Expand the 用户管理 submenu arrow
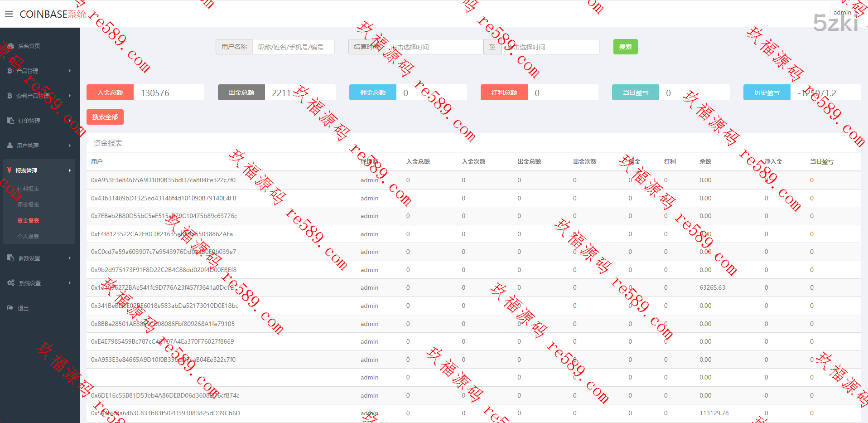The width and height of the screenshot is (868, 423). [x=69, y=146]
